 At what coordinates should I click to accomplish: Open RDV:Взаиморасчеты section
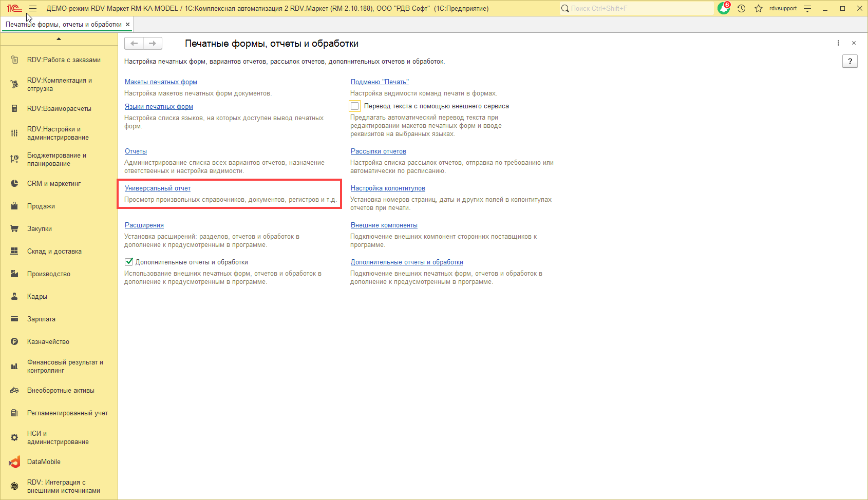point(59,109)
